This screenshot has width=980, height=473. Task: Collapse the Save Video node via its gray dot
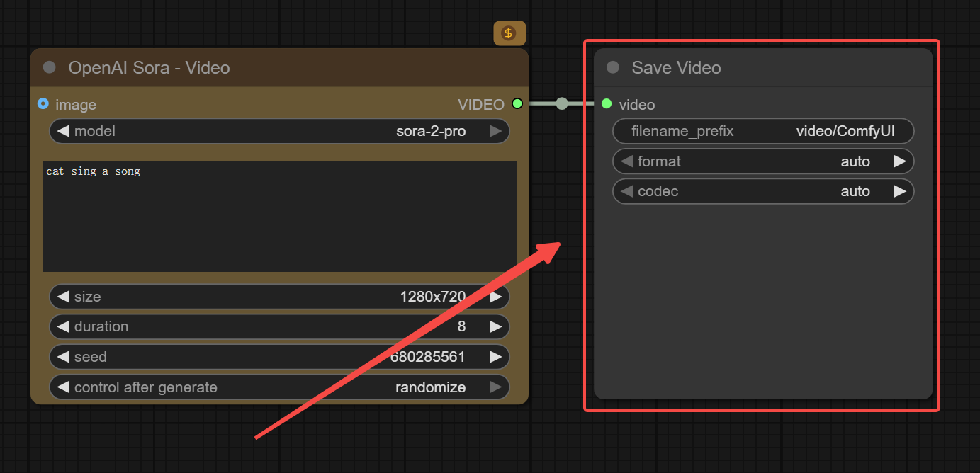coord(613,67)
